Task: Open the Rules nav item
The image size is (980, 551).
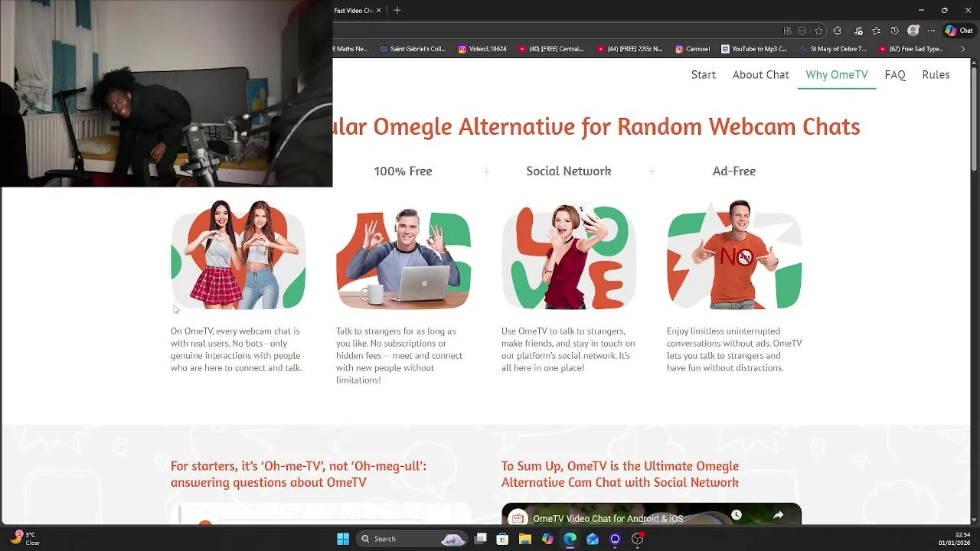Action: pyautogui.click(x=936, y=74)
